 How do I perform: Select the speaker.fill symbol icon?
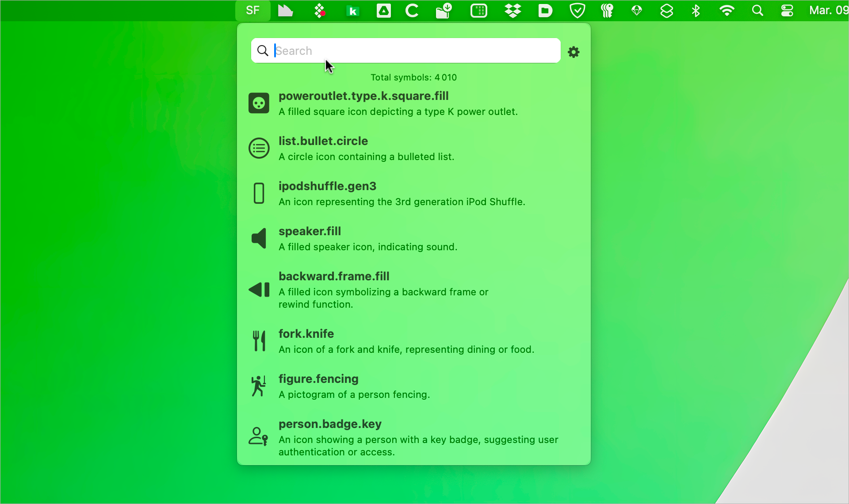click(259, 238)
